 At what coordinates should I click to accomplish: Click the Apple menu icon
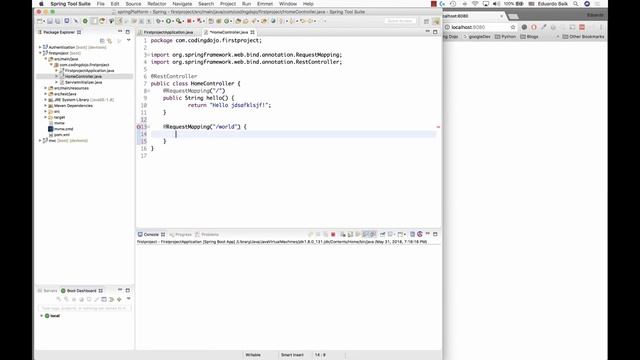pyautogui.click(x=41, y=4)
